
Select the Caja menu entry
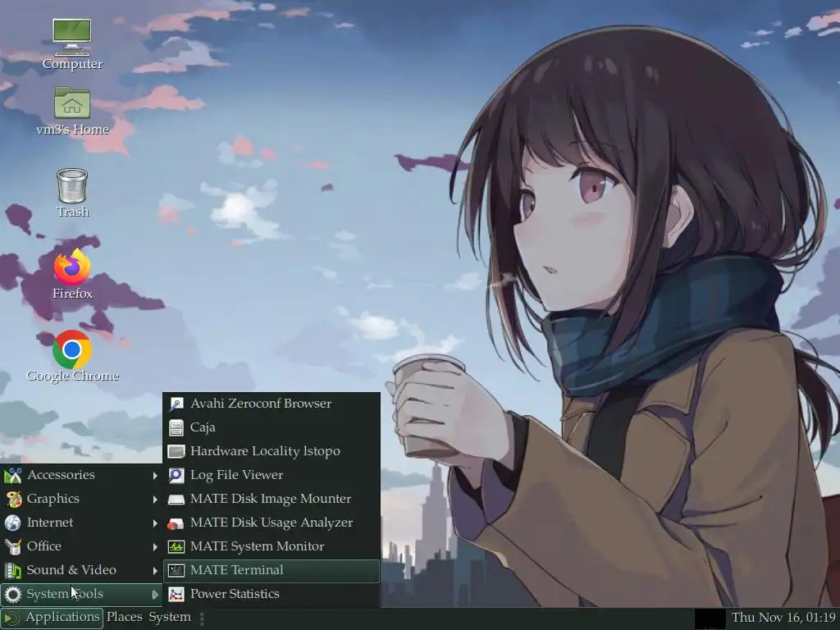(x=272, y=427)
